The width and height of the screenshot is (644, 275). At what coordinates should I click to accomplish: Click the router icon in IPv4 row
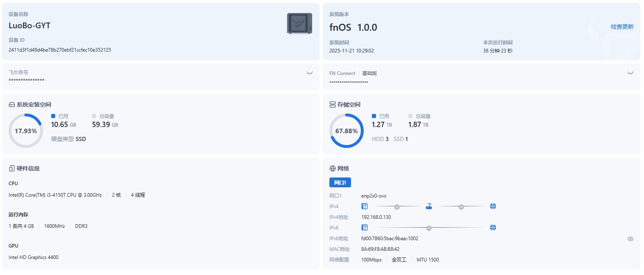click(x=429, y=206)
